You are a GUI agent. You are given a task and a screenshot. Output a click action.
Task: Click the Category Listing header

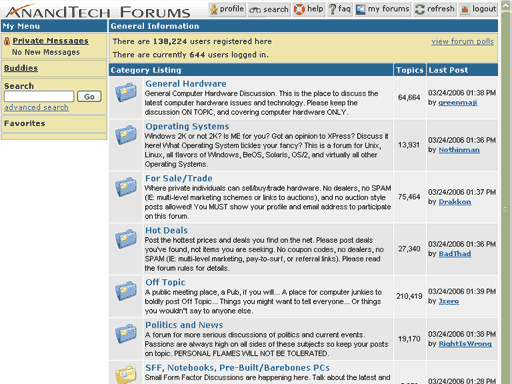(251, 70)
